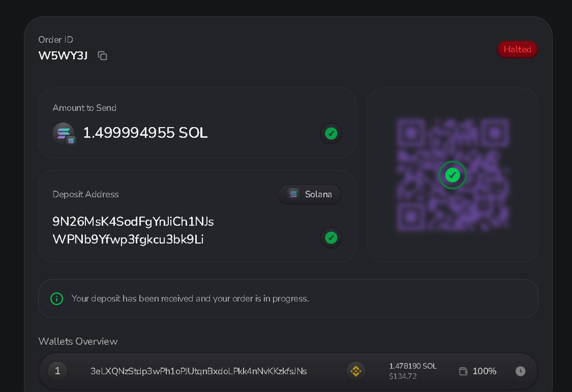Viewport: 572px width, 392px height.
Task: Click the red Halted status badge
Action: 517,49
